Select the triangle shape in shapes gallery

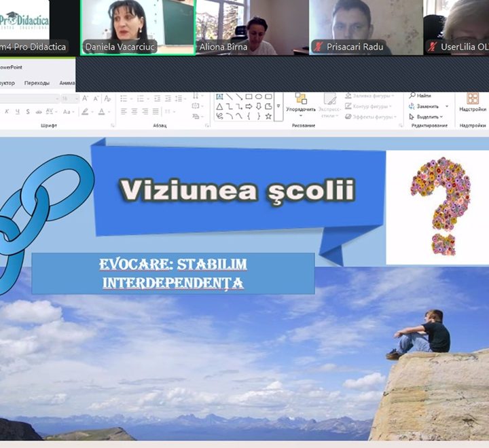click(x=219, y=107)
